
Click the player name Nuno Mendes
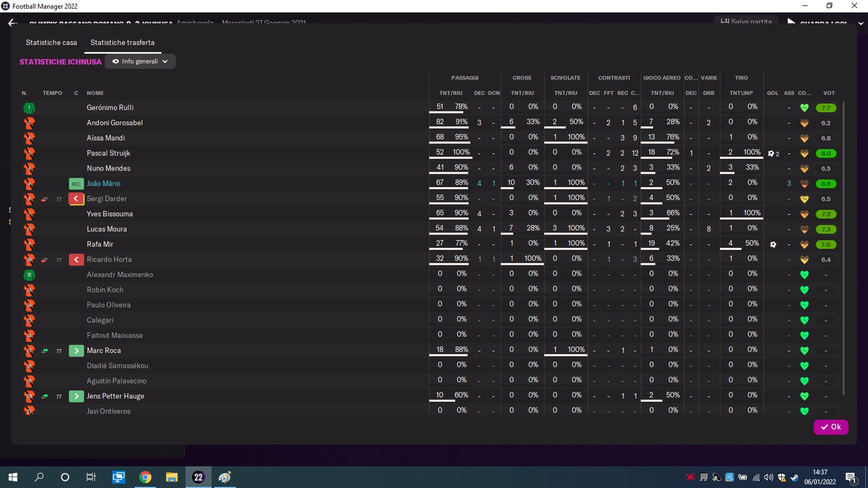(108, 168)
